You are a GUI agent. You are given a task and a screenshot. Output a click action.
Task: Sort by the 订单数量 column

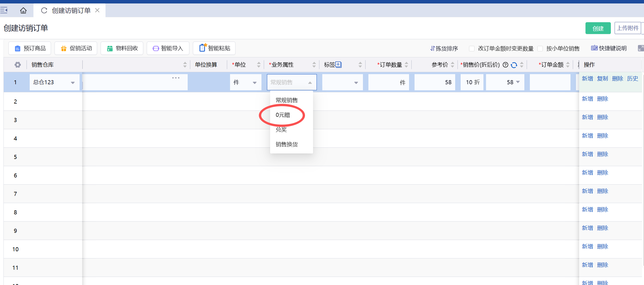point(406,65)
